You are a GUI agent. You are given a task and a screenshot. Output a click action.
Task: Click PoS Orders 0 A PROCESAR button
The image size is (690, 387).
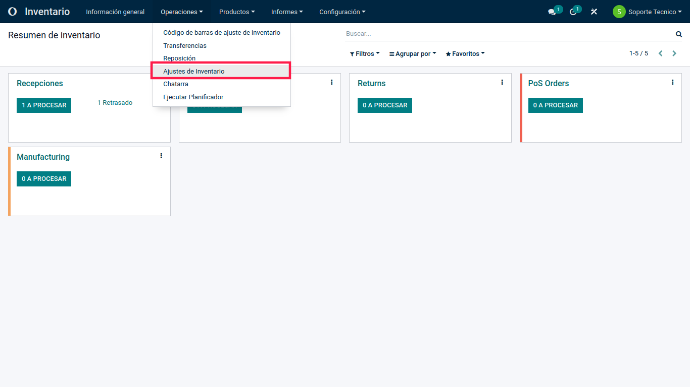(555, 105)
